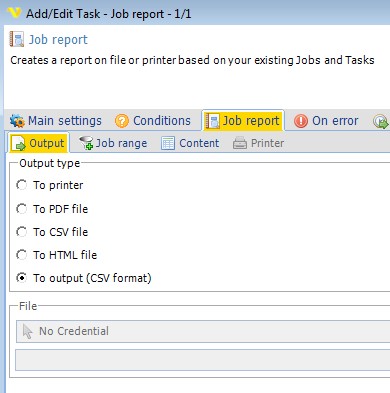Click the Job report header notebook icon
Image resolution: width=390 pixels, height=393 pixels.
tap(17, 39)
